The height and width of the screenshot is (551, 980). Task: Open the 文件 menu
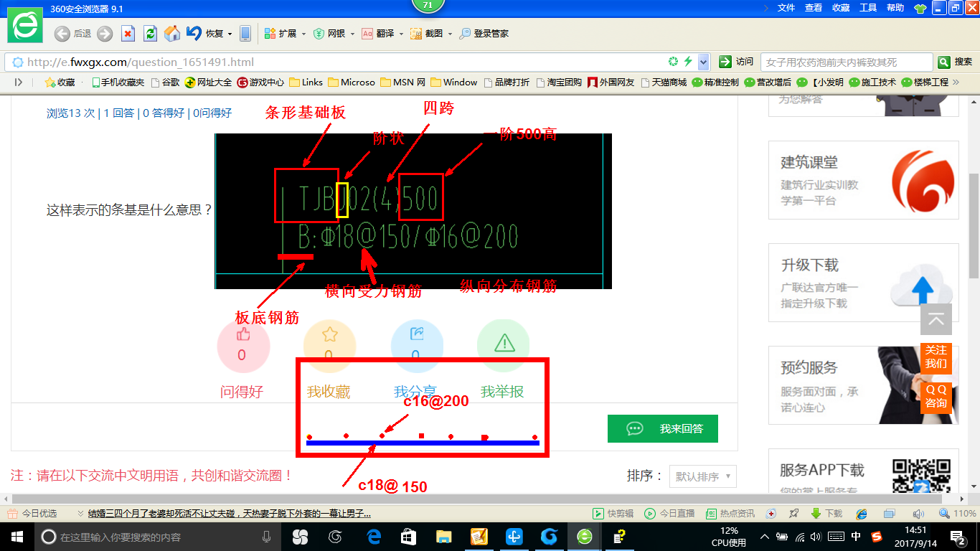click(x=786, y=8)
